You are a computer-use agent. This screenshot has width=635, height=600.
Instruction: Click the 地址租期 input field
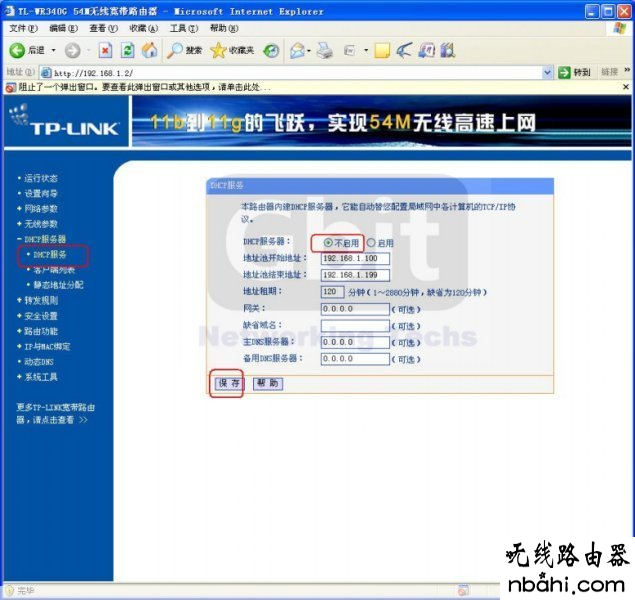click(332, 292)
